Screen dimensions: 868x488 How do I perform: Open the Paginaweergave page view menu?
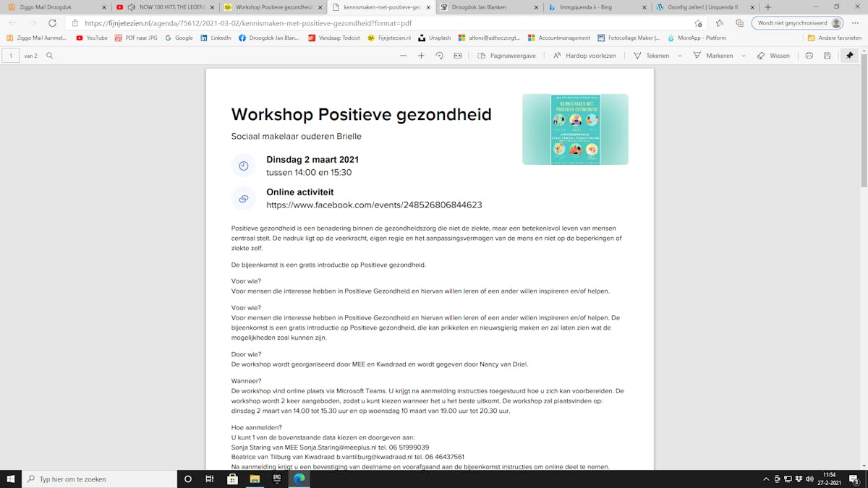point(506,56)
